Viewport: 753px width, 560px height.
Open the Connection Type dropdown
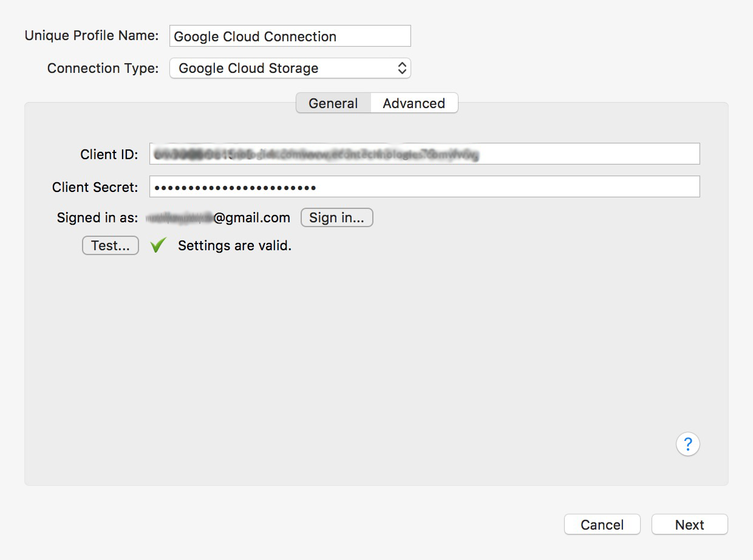point(290,68)
